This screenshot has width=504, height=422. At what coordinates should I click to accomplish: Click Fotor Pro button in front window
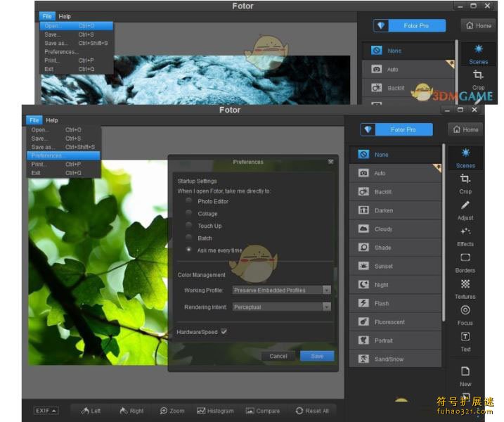pyautogui.click(x=396, y=129)
